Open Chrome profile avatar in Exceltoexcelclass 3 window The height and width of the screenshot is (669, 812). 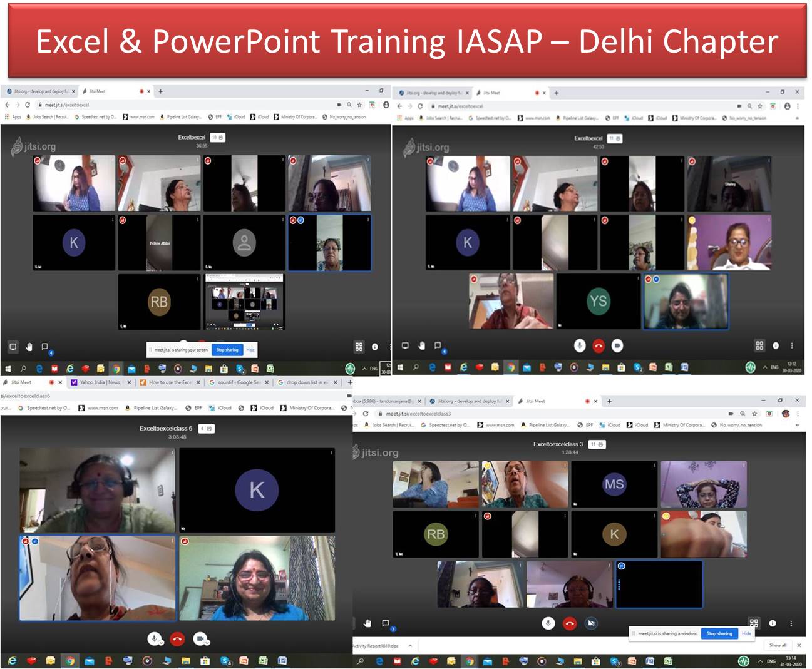786,414
